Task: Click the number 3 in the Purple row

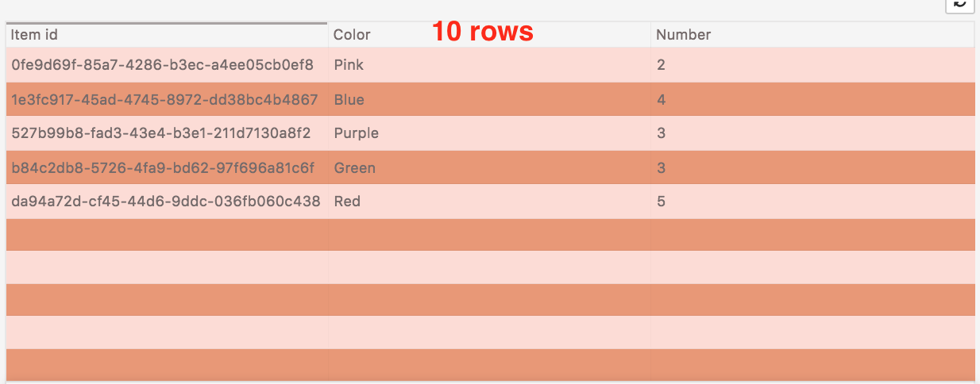Action: click(661, 133)
